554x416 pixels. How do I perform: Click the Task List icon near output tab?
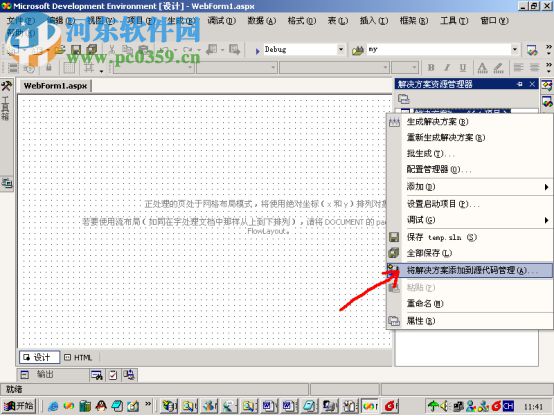click(113, 375)
